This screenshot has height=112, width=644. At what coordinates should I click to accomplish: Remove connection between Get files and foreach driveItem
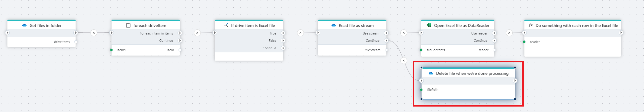click(x=94, y=33)
